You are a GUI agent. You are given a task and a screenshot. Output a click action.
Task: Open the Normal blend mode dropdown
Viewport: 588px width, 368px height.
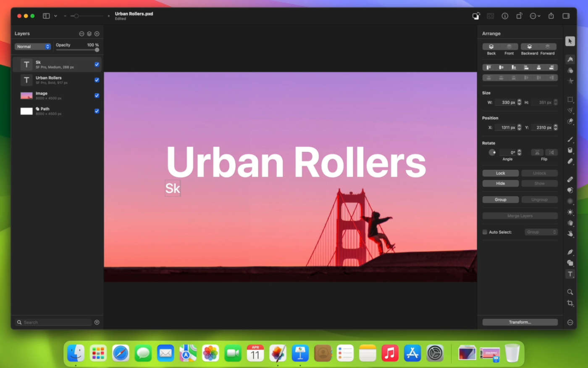(x=33, y=47)
